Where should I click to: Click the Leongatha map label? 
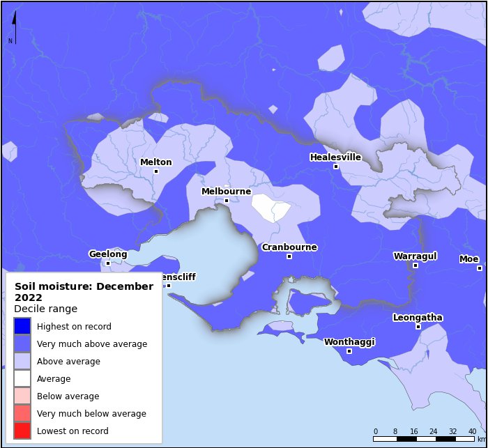coord(418,317)
